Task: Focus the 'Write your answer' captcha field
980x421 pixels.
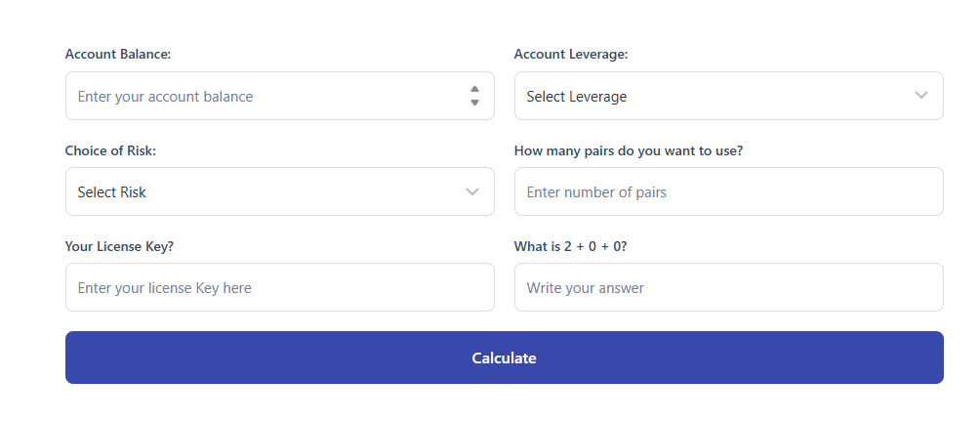Action: tap(729, 287)
